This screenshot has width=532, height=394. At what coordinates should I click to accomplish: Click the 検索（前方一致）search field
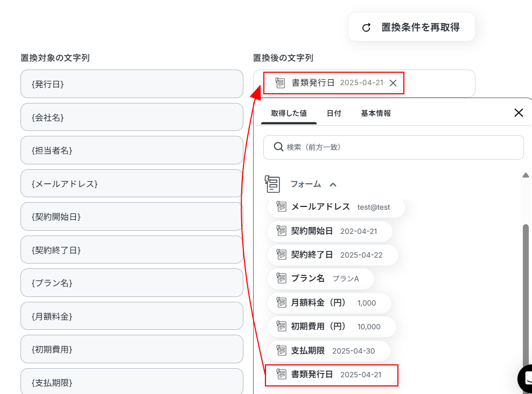point(393,147)
